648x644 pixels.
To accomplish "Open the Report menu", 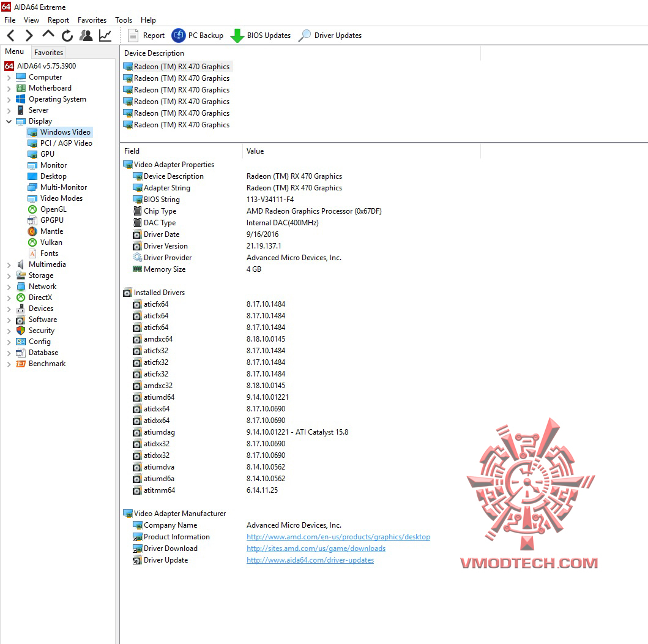I will (58, 20).
